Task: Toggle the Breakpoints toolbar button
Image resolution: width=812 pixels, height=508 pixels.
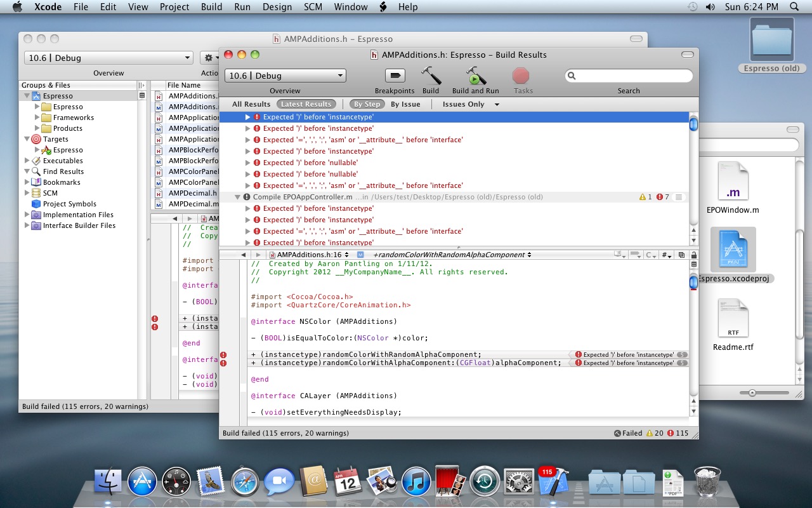Action: point(395,76)
